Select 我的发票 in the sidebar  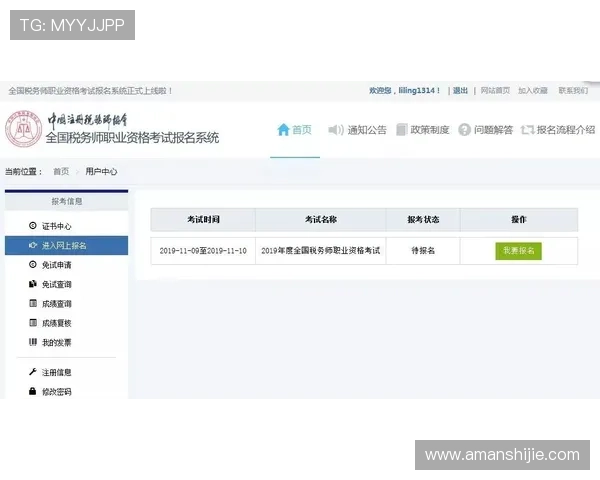coord(66,342)
